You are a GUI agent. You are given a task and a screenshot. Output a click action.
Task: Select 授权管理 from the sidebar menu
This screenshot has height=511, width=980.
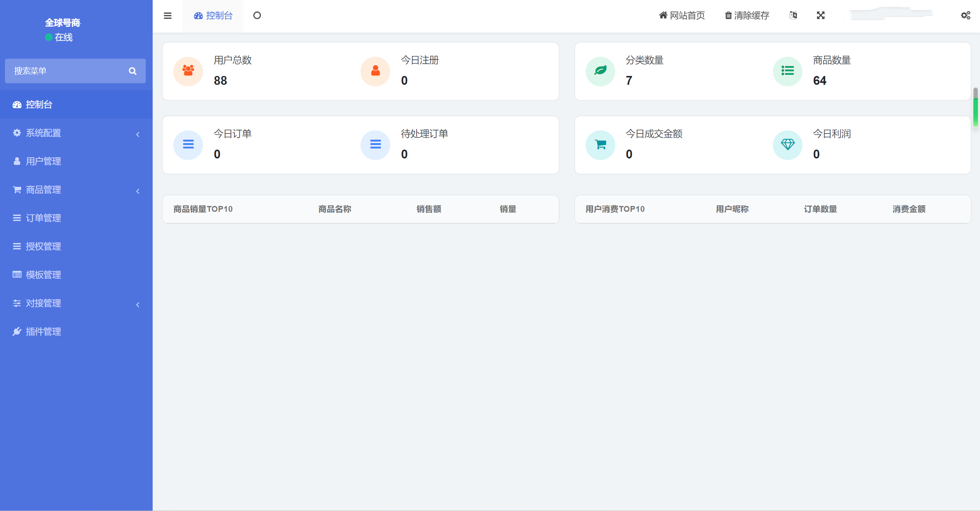[43, 246]
